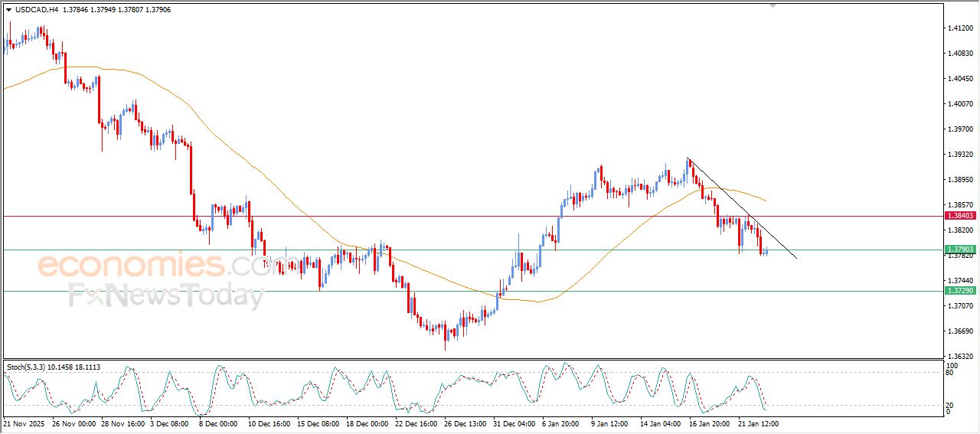
Task: Select the black descending trendline
Action: click(735, 203)
